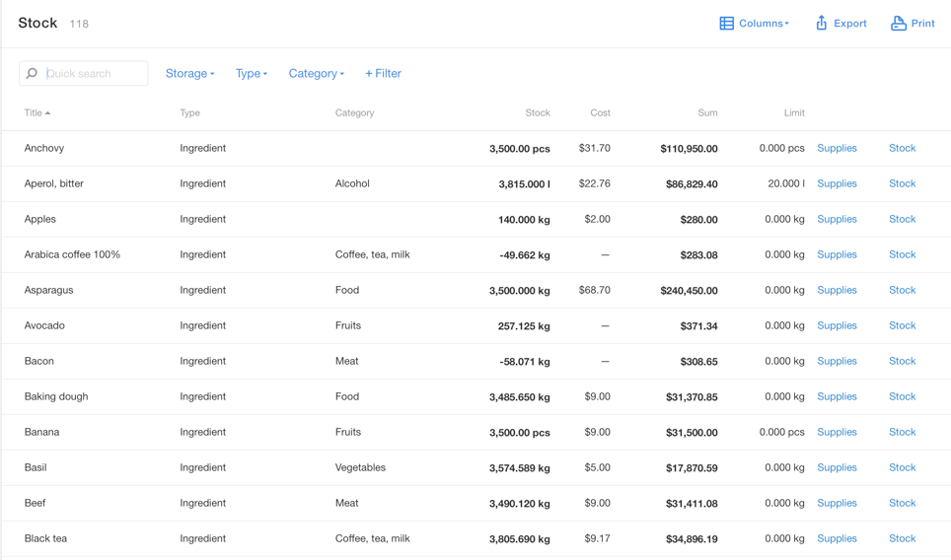Select the Asparagus row title

48,290
